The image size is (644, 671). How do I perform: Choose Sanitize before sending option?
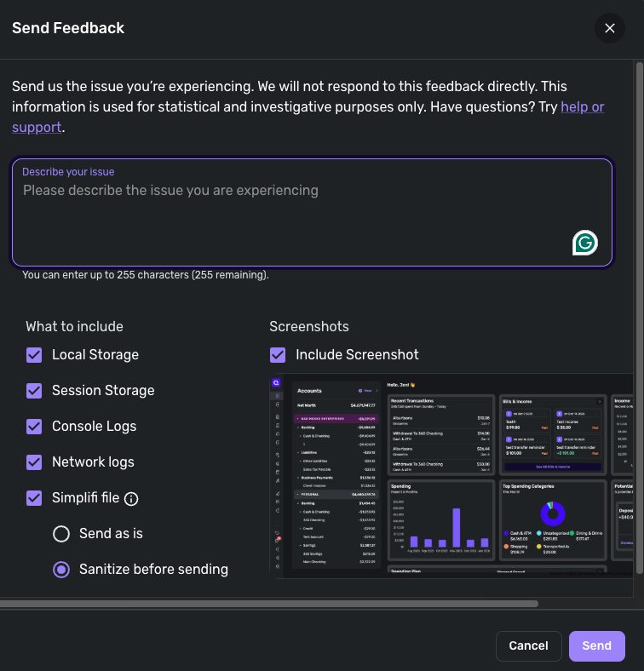61,570
